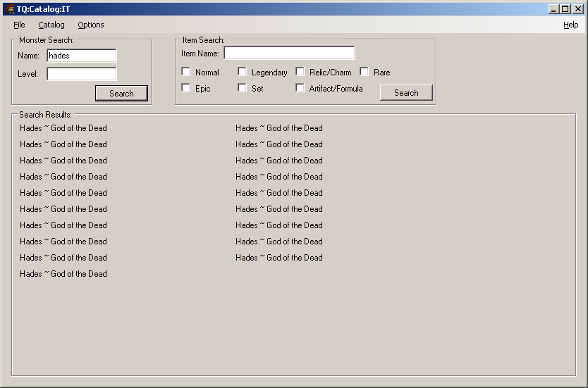Image resolution: width=588 pixels, height=388 pixels.
Task: Check the Rare item filter
Action: pos(365,72)
